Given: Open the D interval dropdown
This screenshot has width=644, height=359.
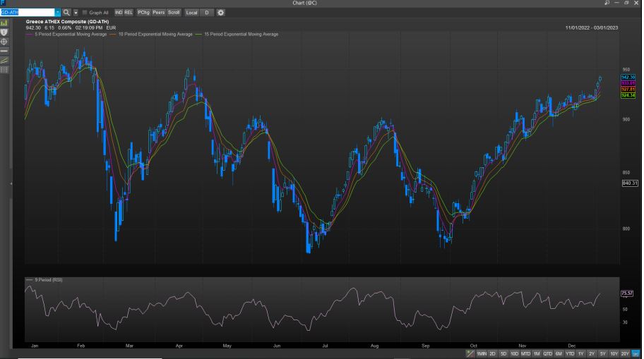Looking at the screenshot, I should (x=206, y=13).
